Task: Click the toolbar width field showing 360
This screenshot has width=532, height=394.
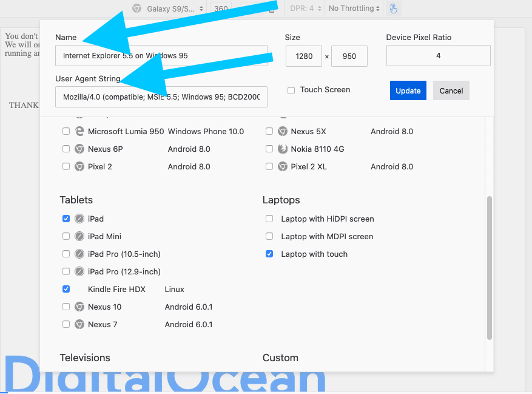Action: 221,8
